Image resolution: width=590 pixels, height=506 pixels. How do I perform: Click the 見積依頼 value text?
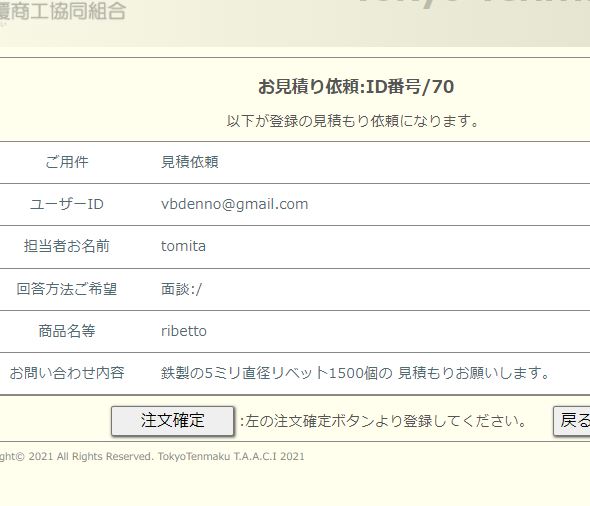(x=190, y=162)
